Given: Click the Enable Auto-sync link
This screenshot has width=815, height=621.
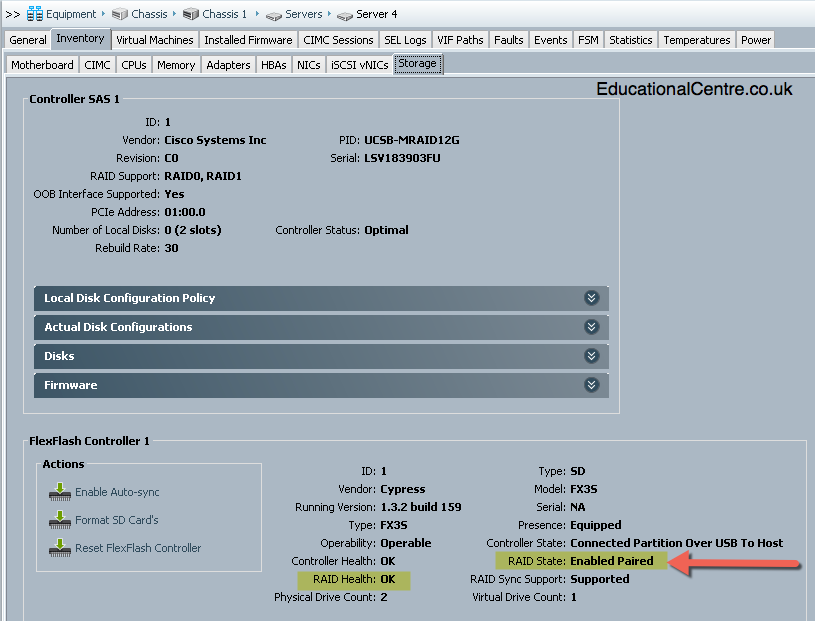Looking at the screenshot, I should coord(117,492).
